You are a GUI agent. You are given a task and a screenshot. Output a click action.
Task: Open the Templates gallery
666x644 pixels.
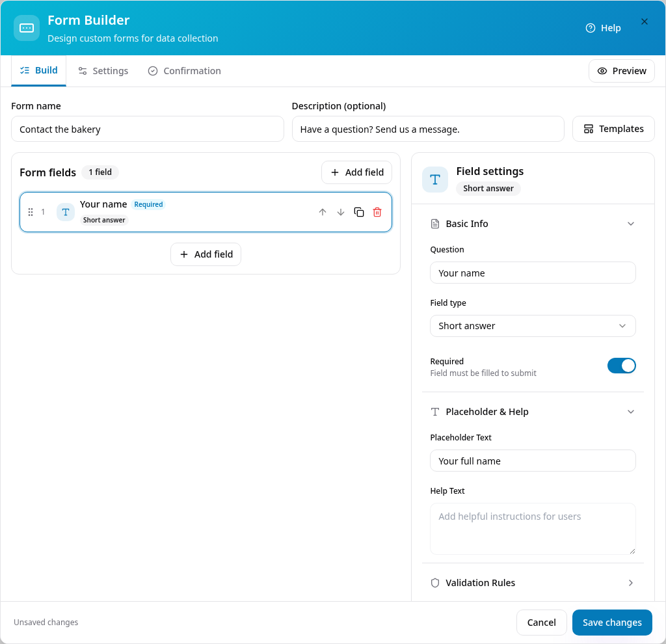click(x=613, y=129)
